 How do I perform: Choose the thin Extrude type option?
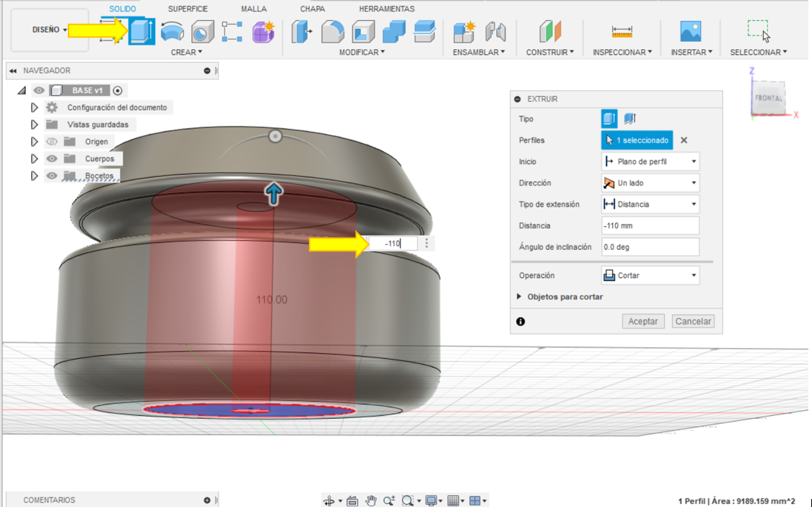coord(629,118)
